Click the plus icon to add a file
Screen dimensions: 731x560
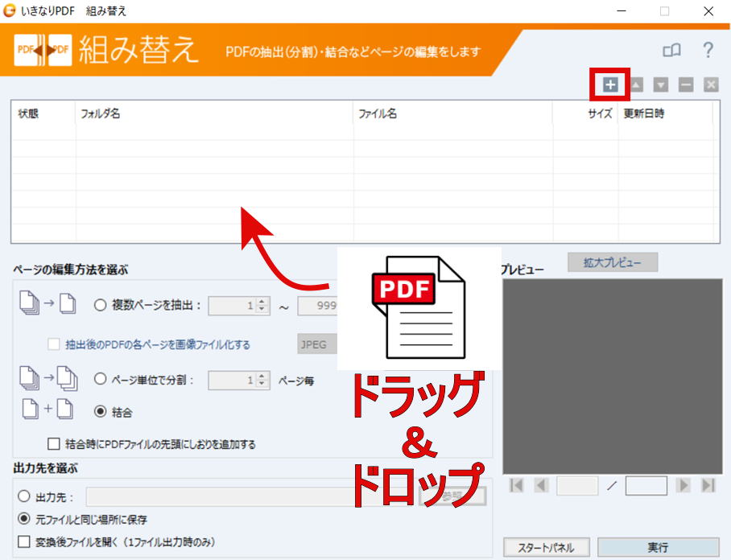tap(610, 84)
